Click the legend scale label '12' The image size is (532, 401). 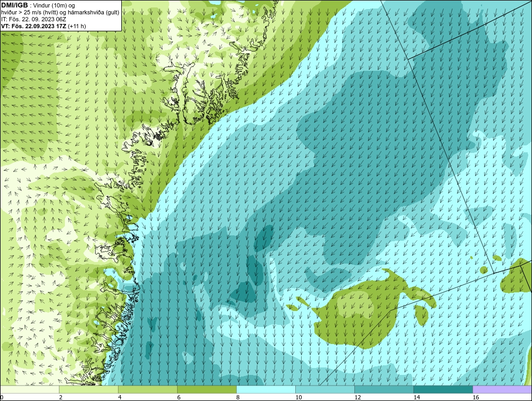click(358, 397)
